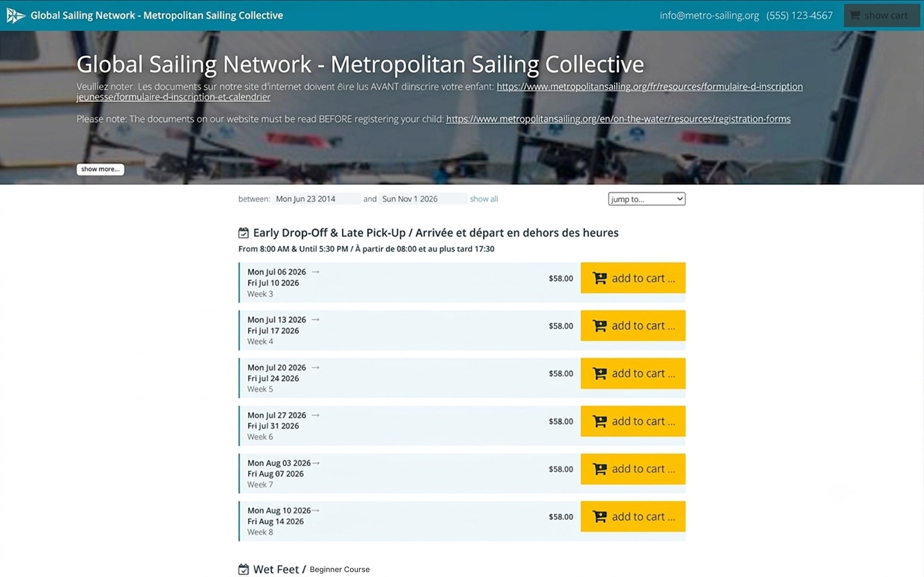
Task: Click the 'Mon Aug 10 2026' start date
Action: pyautogui.click(x=279, y=511)
